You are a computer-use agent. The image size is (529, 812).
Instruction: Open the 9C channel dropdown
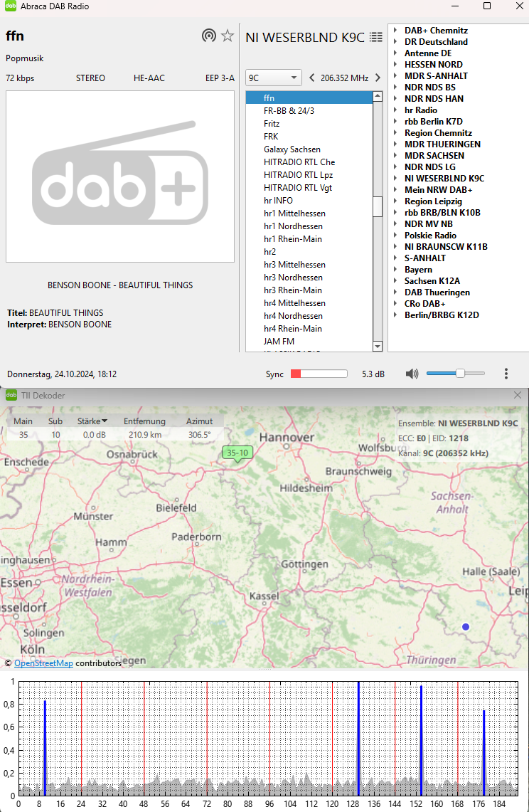[273, 78]
